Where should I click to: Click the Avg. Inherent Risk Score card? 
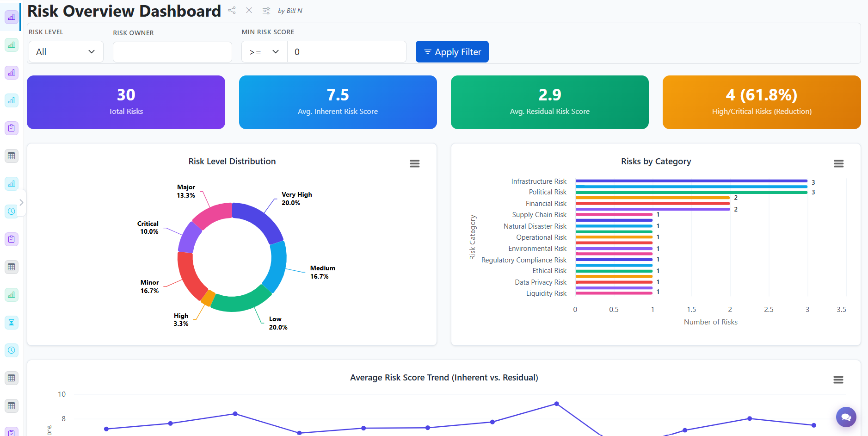pyautogui.click(x=338, y=102)
